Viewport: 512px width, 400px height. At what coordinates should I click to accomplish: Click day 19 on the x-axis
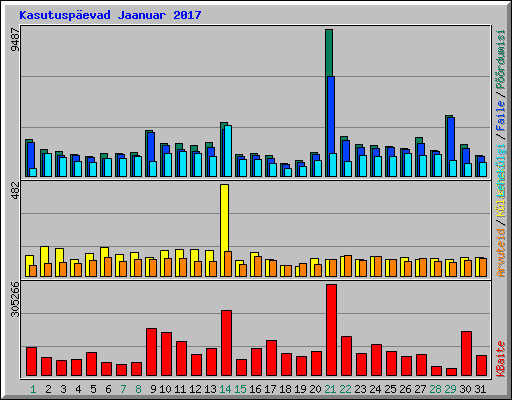[x=300, y=389]
